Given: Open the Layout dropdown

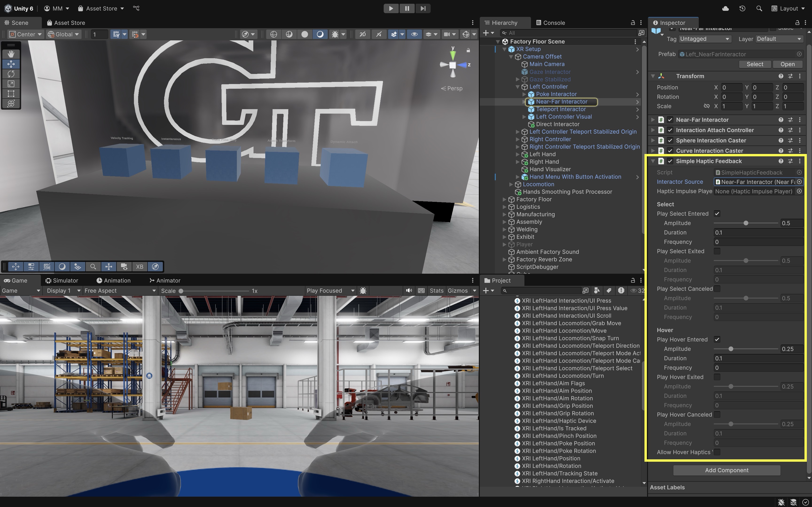Looking at the screenshot, I should (x=788, y=8).
